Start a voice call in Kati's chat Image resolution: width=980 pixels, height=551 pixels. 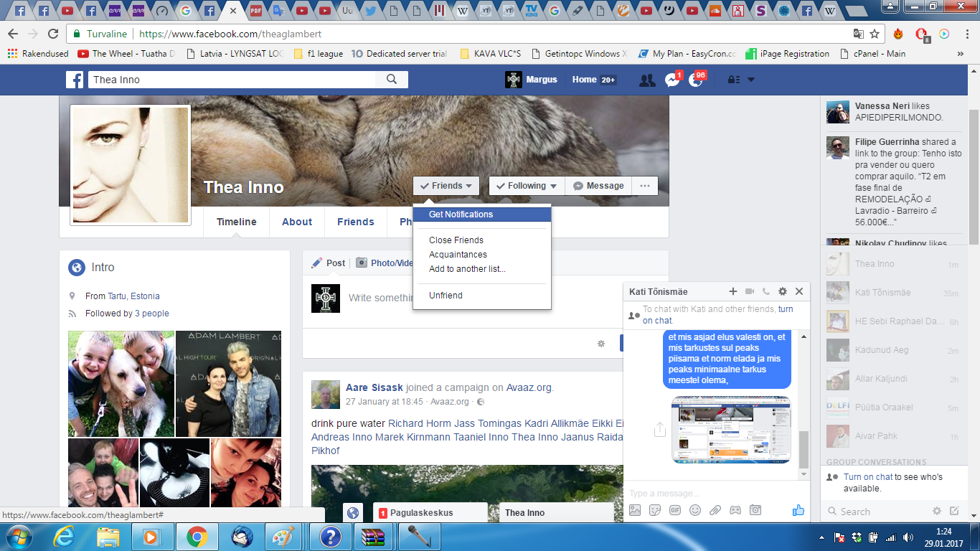(766, 291)
